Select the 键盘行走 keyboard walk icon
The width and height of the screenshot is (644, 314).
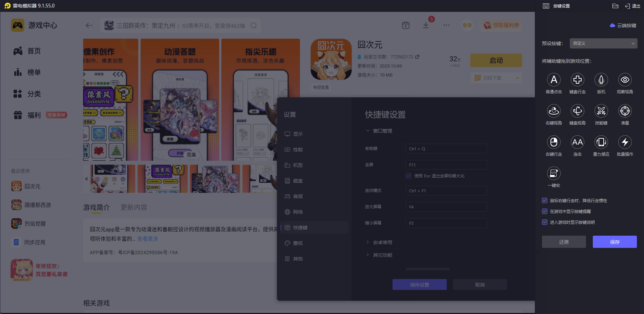click(x=578, y=80)
